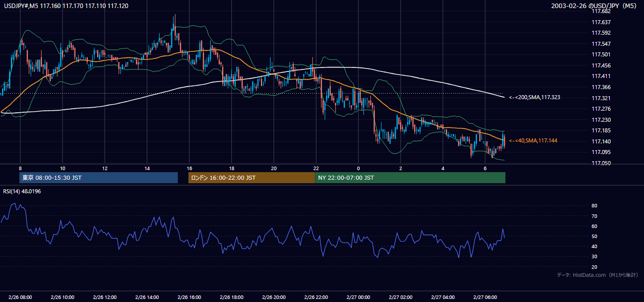Click the 2/26 22:00 date axis label
Viewport: 644px width, 302px height.
point(316,297)
